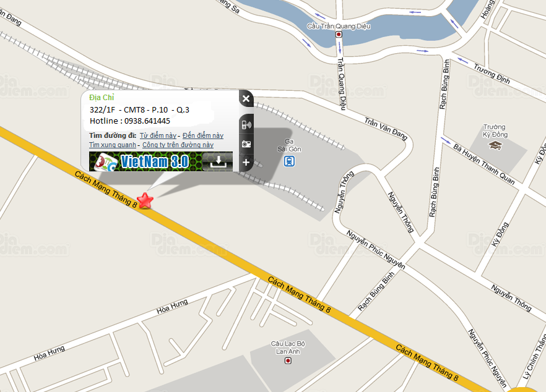
Task: Click the Cách Mạng Tháng 8 label near star
Action: click(x=106, y=189)
